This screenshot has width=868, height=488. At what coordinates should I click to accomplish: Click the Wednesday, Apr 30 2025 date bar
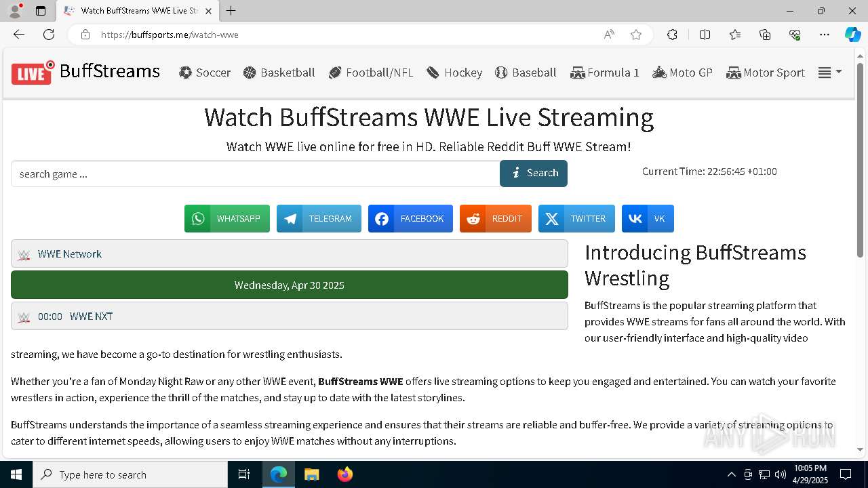pos(290,285)
